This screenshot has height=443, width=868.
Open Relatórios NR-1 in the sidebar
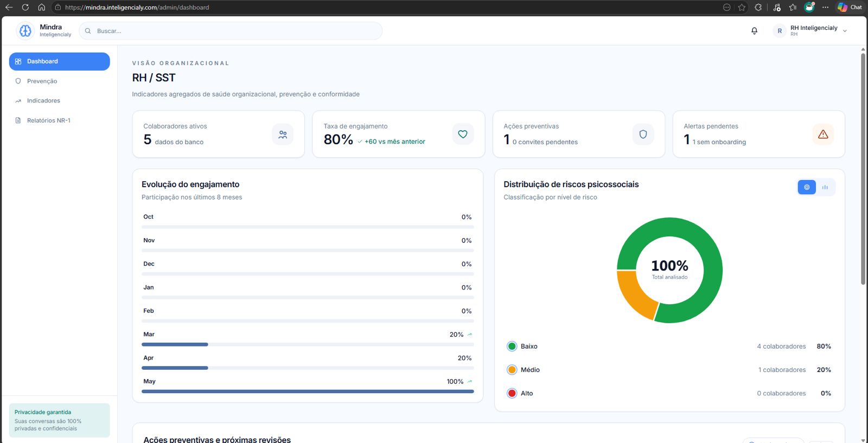click(60, 120)
